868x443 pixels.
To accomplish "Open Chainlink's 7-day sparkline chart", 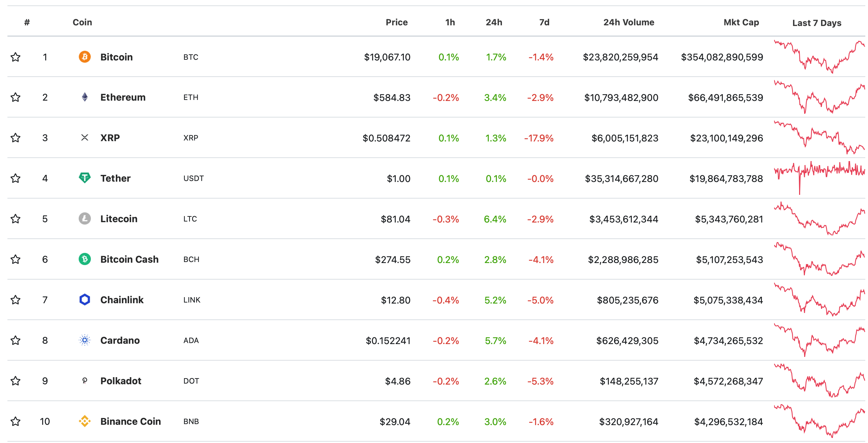I will (x=820, y=300).
